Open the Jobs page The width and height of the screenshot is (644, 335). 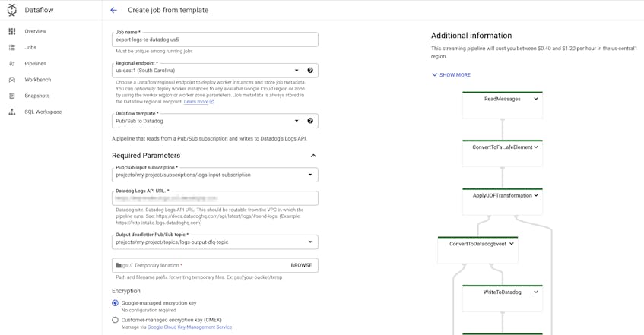[x=30, y=48]
